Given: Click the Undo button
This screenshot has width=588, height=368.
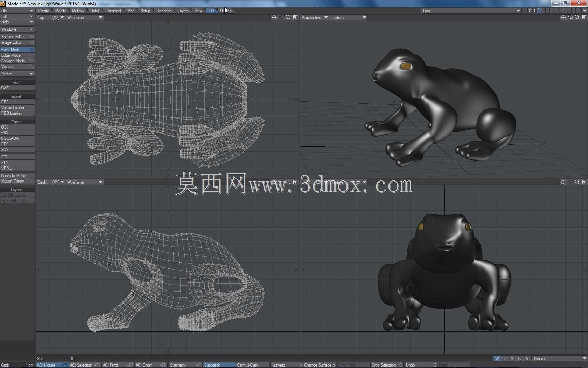Looking at the screenshot, I should pyautogui.click(x=421, y=365).
